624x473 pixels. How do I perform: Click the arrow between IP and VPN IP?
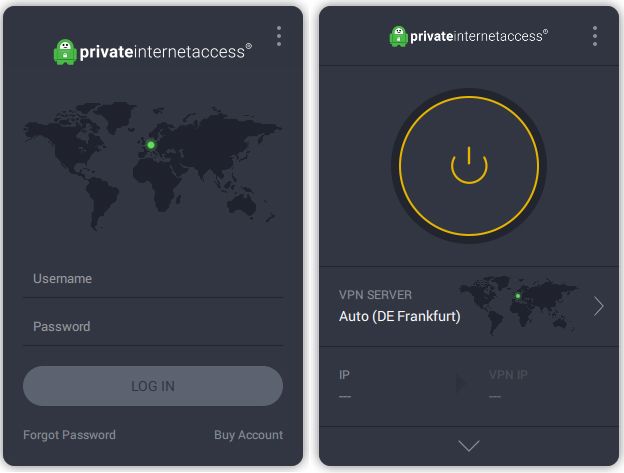pyautogui.click(x=461, y=384)
